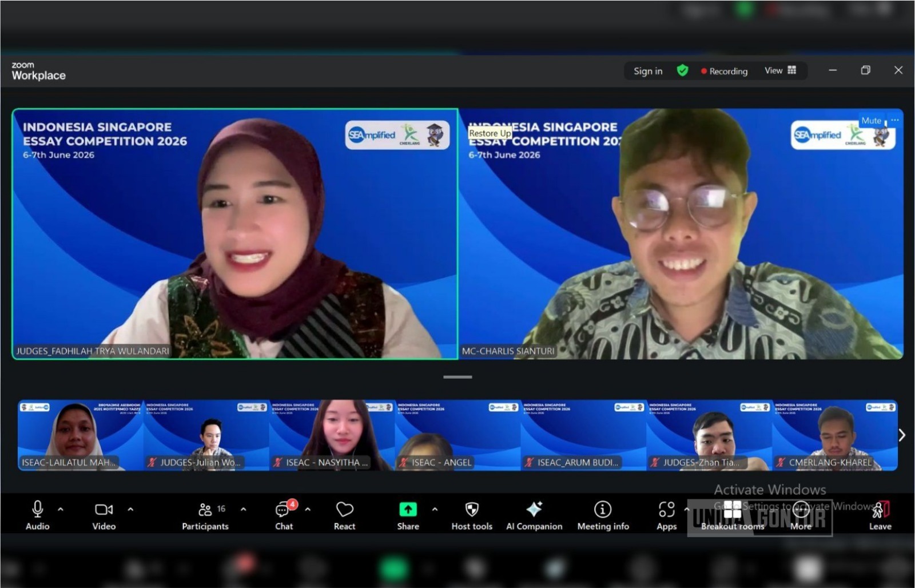
Task: Show Meeting info details
Action: (603, 515)
